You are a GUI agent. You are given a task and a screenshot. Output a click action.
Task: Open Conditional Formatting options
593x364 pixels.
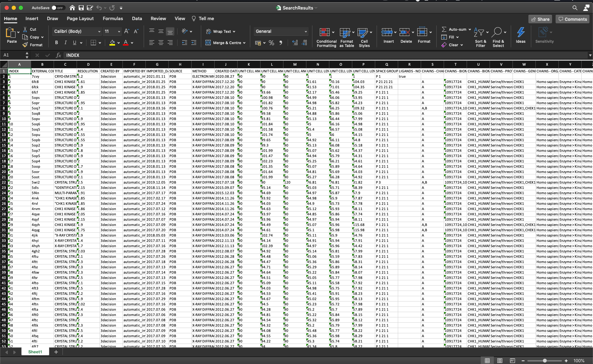pos(327,37)
